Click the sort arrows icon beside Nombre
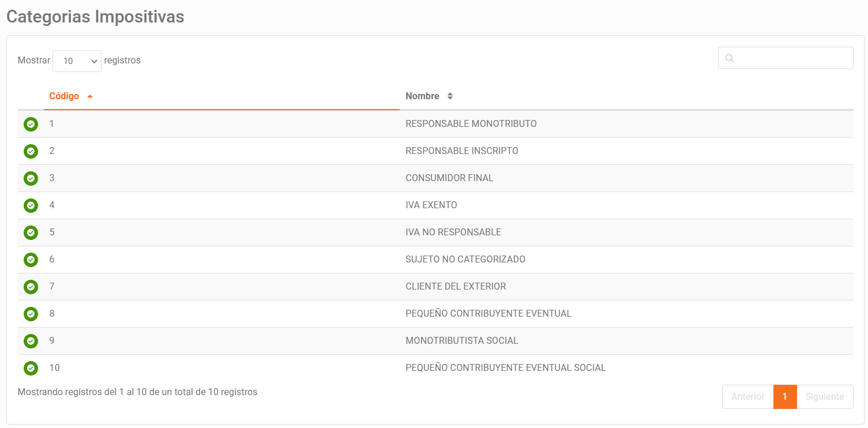The image size is (868, 428). tap(450, 96)
